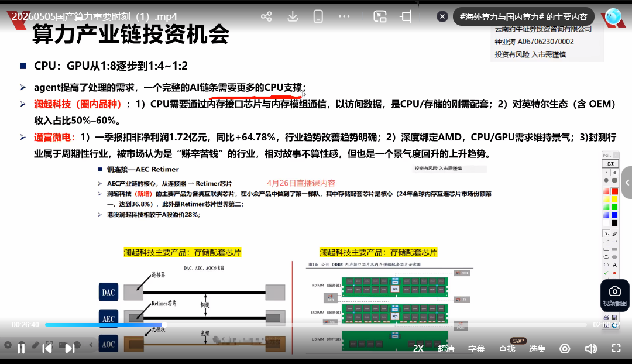632x364 pixels.
Task: Open the three-dots more options menu
Action: (344, 16)
